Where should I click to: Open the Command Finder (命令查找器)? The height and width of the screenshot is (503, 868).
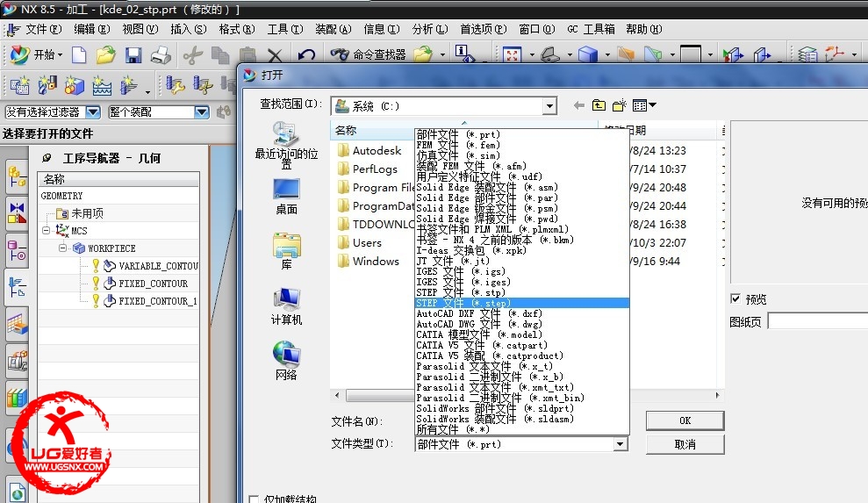pyautogui.click(x=368, y=54)
